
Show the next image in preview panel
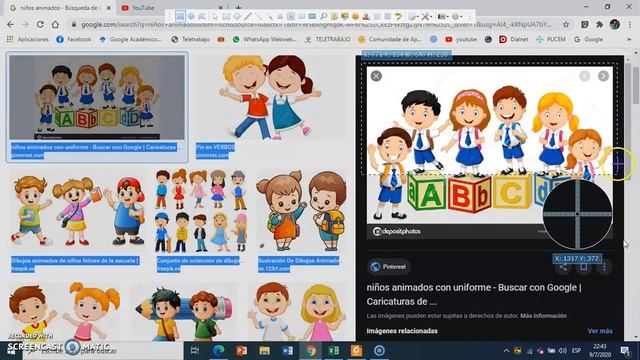pyautogui.click(x=603, y=76)
